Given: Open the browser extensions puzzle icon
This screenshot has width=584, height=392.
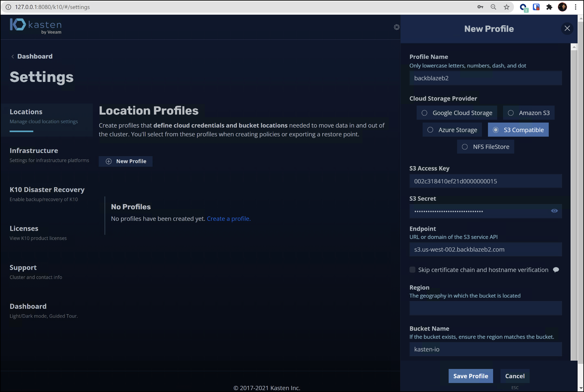Looking at the screenshot, I should tap(549, 7).
